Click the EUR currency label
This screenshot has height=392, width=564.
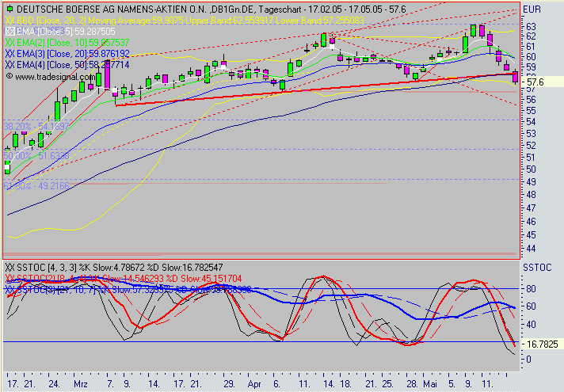click(x=532, y=10)
